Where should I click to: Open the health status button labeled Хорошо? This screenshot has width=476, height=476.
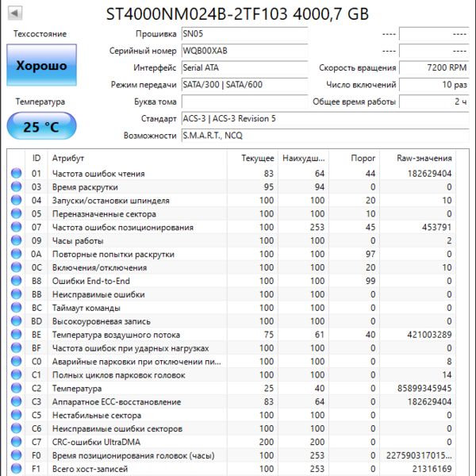coord(41,65)
